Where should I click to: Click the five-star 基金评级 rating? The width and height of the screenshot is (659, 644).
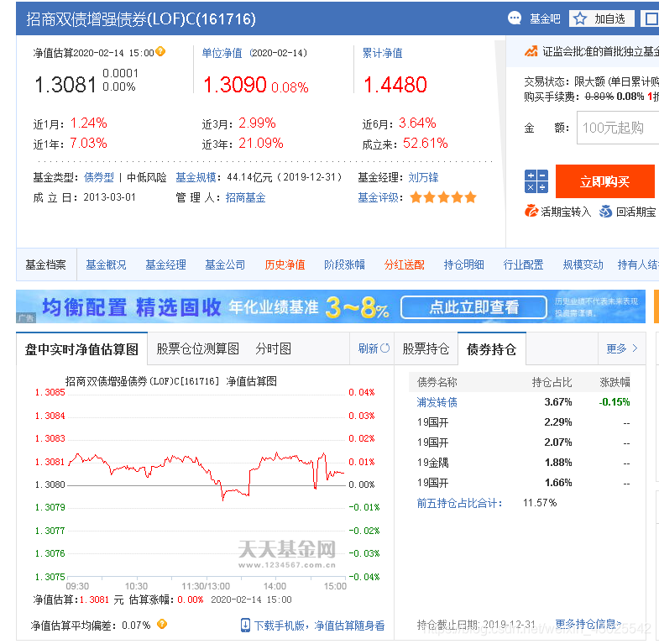[x=443, y=197]
